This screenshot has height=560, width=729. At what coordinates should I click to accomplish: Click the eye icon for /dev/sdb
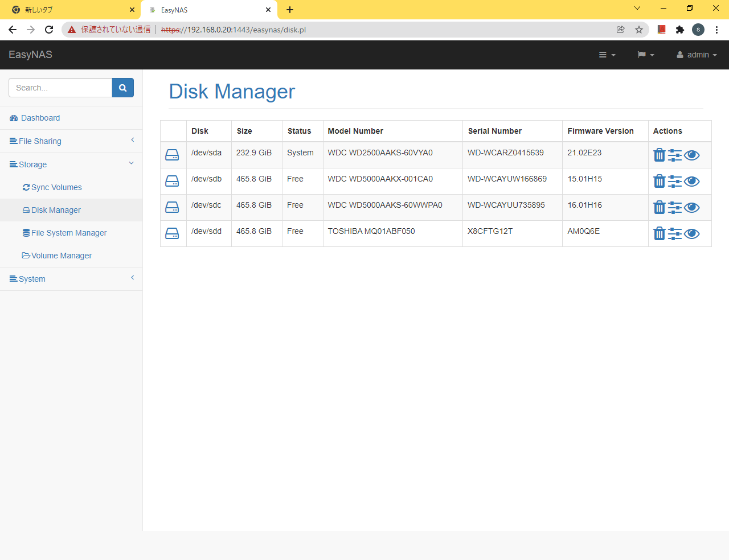pos(692,182)
